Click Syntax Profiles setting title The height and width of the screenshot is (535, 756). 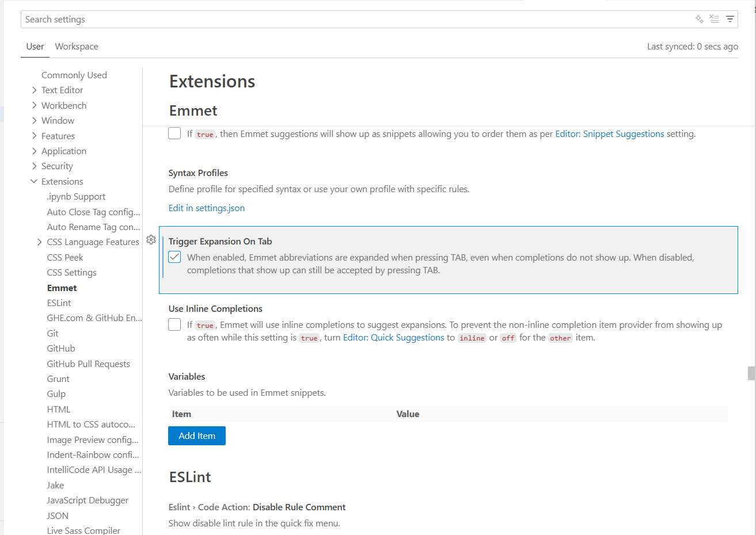(x=198, y=173)
